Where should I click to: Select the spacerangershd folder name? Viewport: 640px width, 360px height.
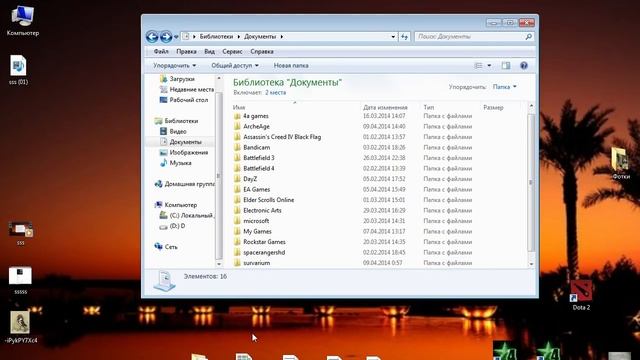coord(264,253)
